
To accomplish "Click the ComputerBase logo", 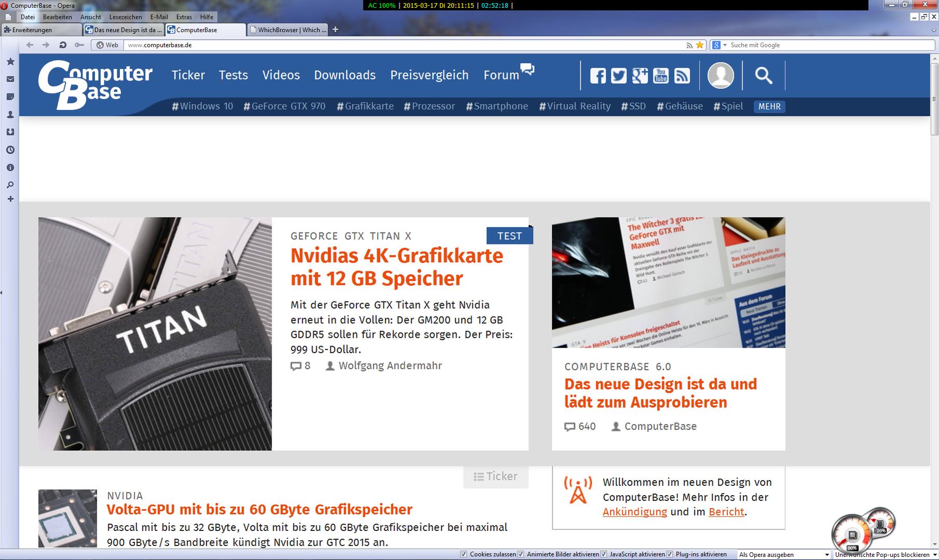I will coord(95,85).
